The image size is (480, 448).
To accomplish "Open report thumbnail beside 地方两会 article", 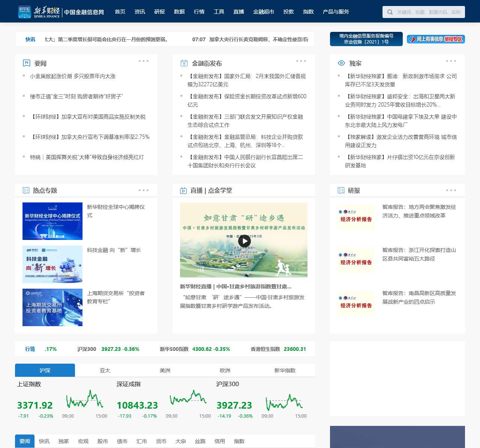I will tap(356, 217).
